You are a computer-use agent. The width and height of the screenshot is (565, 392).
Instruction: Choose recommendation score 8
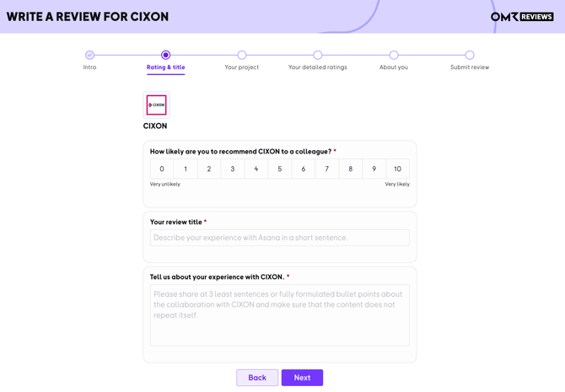(350, 169)
